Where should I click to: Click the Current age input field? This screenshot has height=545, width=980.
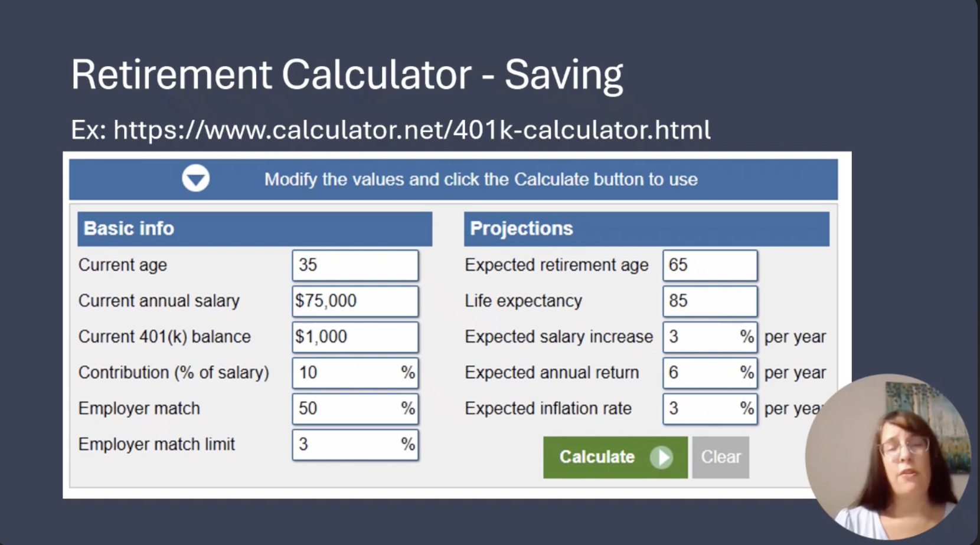355,265
